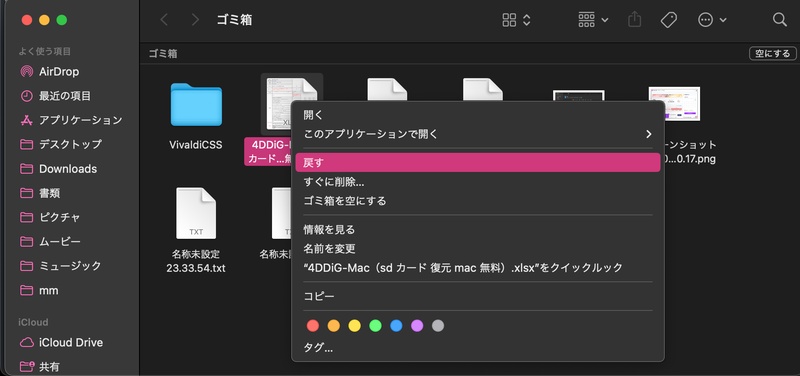Image resolution: width=800 pixels, height=376 pixels.
Task: Click the ゴミ箱 path bar label
Action: pos(163,54)
